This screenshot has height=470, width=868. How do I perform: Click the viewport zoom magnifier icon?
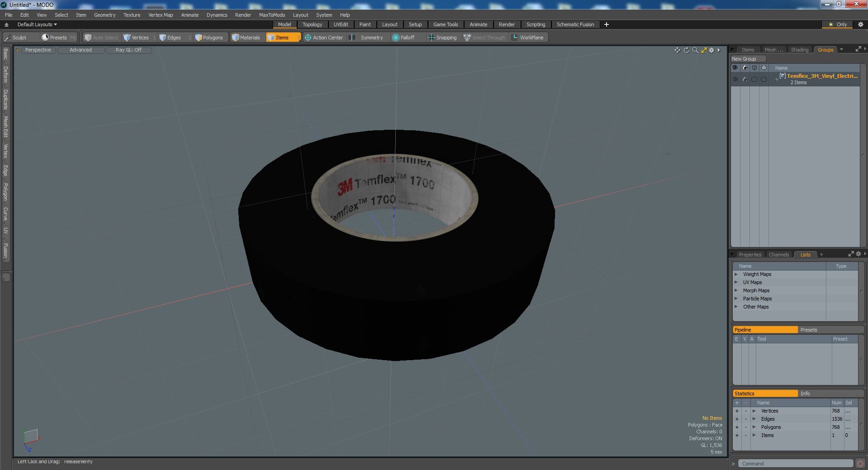pyautogui.click(x=695, y=50)
